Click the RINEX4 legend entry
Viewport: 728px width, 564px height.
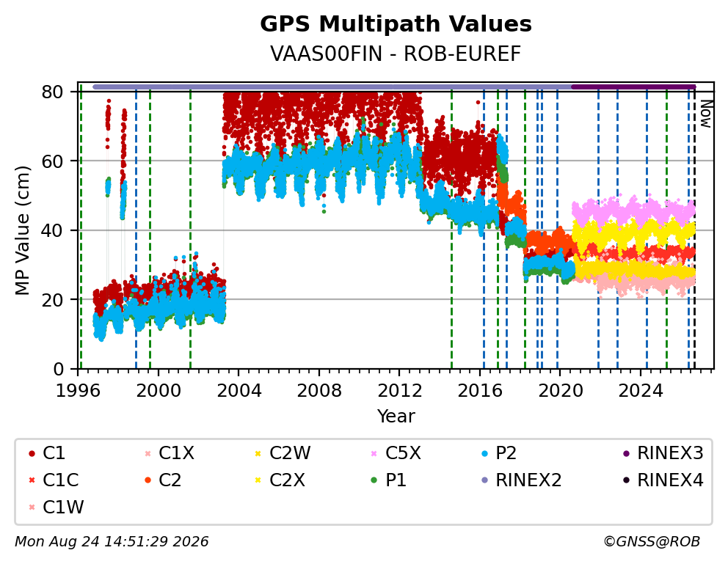pos(663,480)
